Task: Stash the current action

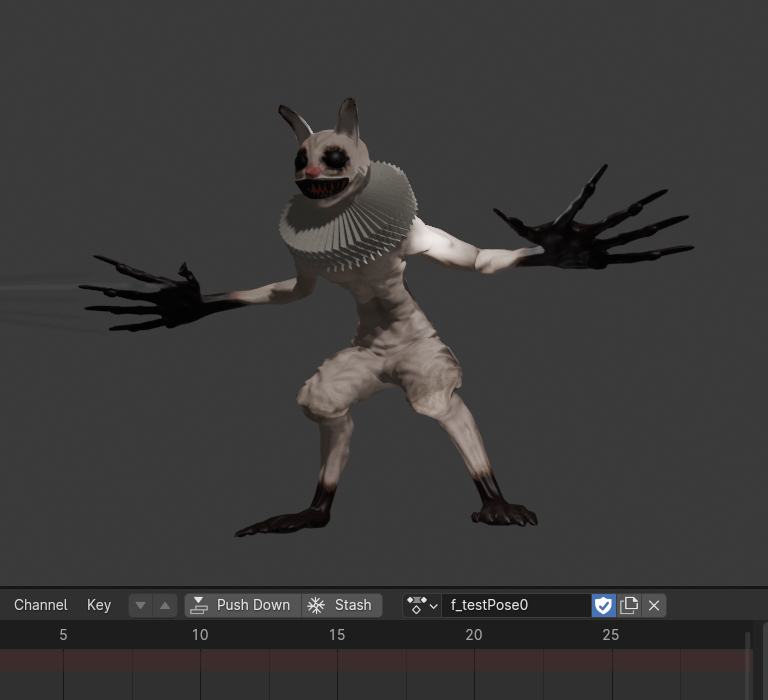Action: click(342, 605)
